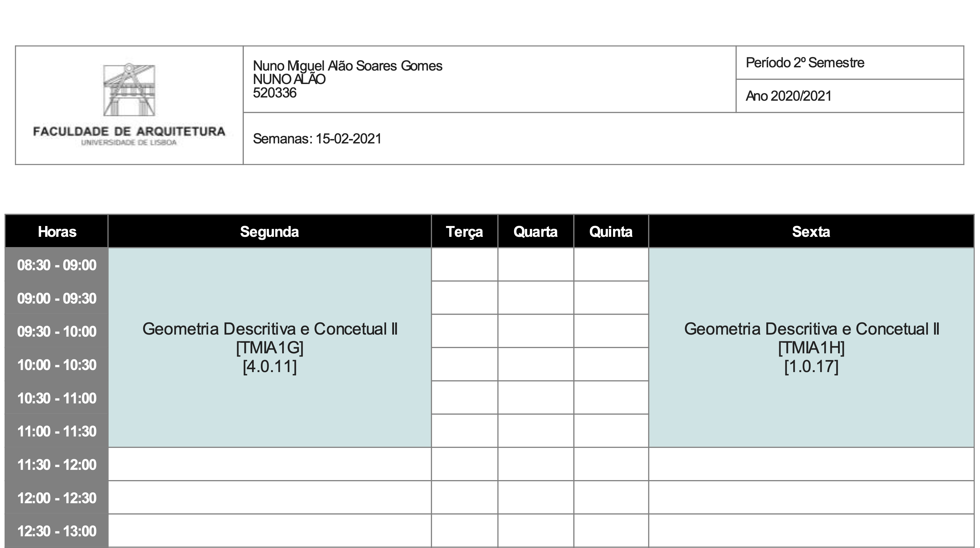Click the 08:30 - 09:00 time row
This screenshot has width=980, height=548.
(57, 265)
